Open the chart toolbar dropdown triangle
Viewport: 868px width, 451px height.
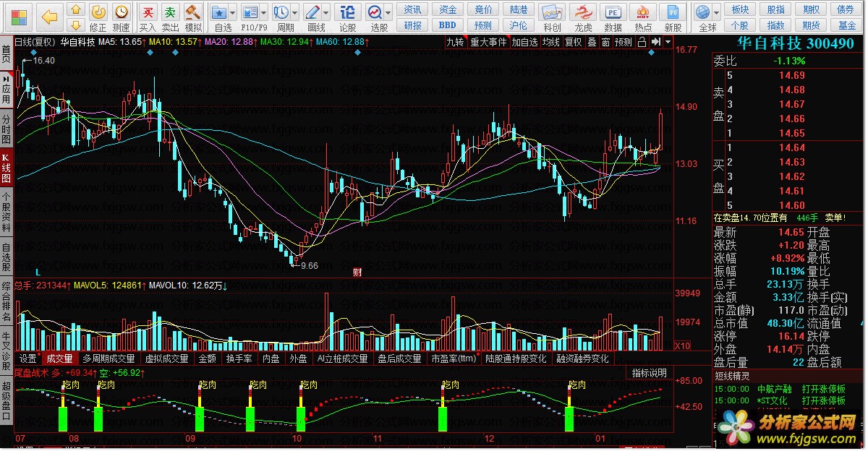click(666, 42)
